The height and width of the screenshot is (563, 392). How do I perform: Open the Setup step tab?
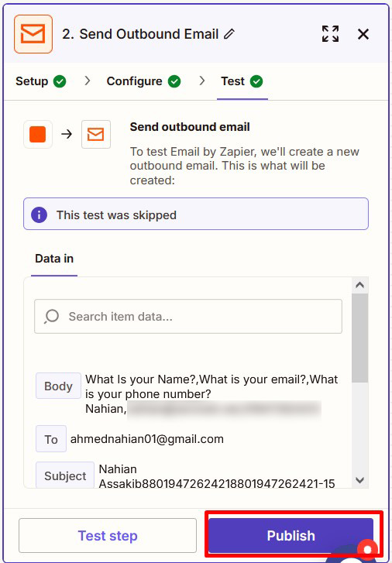40,81
